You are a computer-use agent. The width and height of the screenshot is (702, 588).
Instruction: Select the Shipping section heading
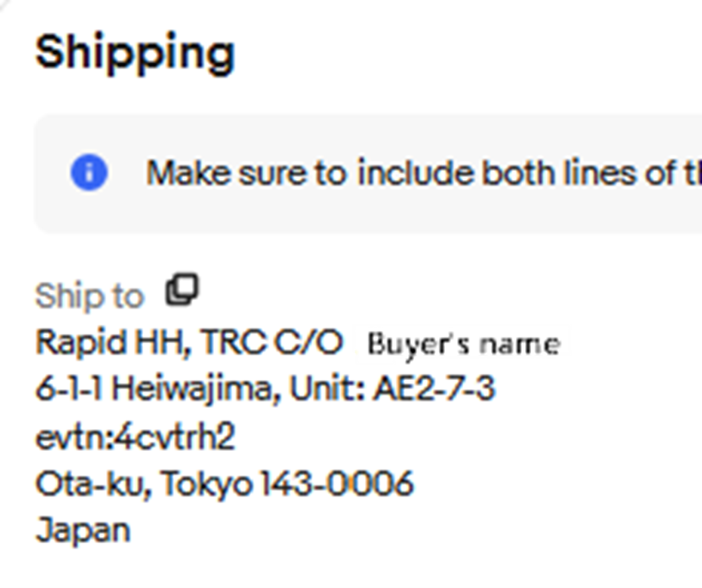coord(134,54)
